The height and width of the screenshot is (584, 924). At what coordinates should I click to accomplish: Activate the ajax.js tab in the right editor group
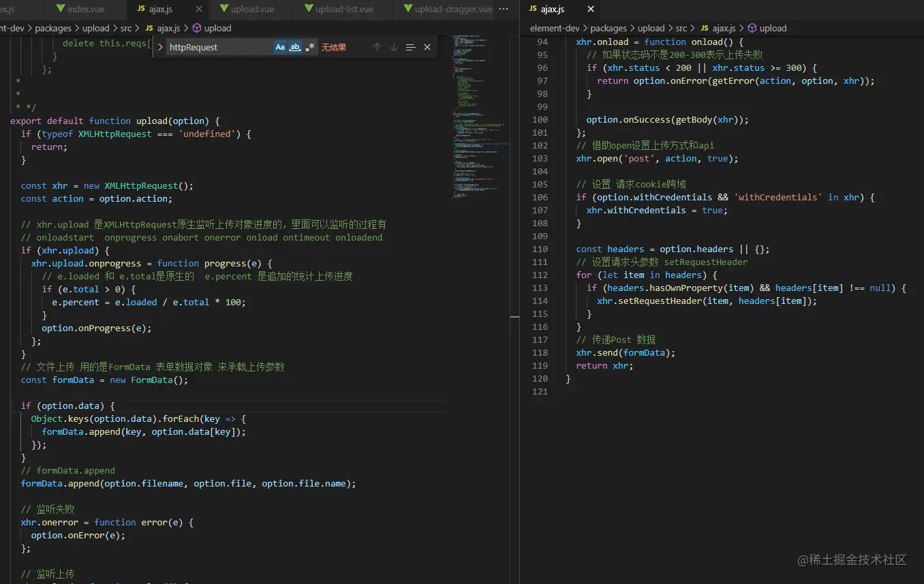pyautogui.click(x=553, y=10)
